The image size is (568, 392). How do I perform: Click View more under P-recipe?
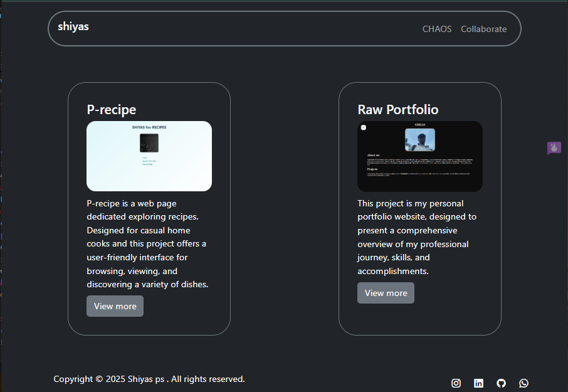click(115, 306)
